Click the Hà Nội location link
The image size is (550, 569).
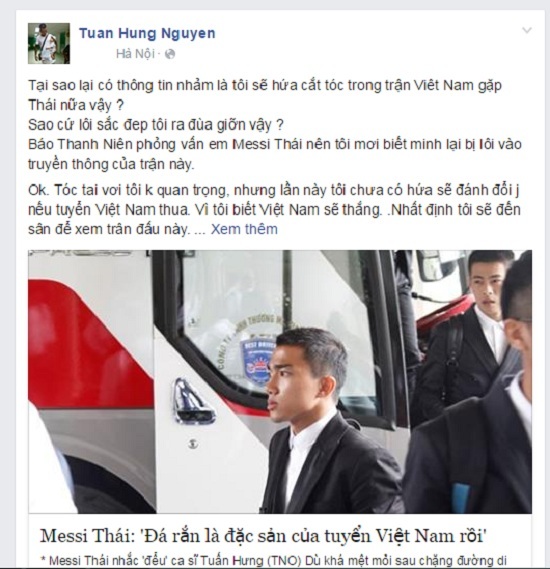click(135, 54)
